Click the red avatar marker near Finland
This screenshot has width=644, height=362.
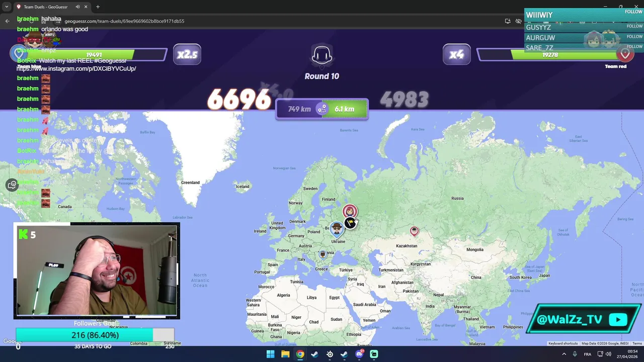[x=350, y=211]
